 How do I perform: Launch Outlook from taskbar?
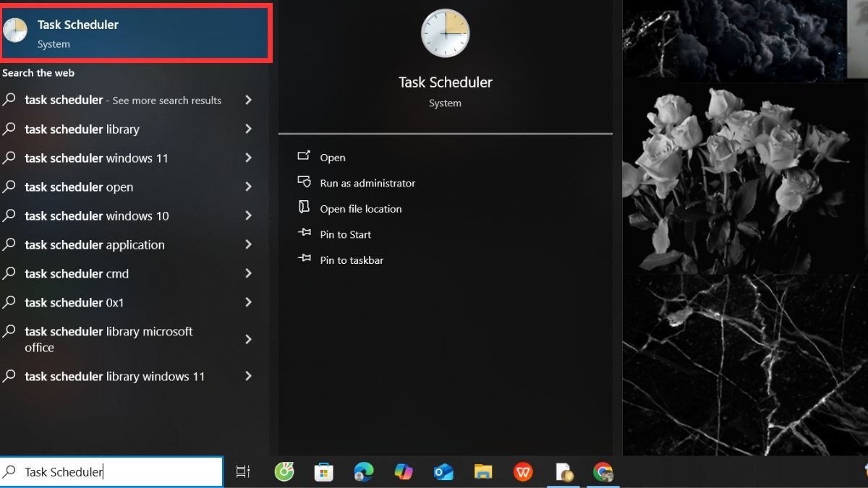pos(443,471)
